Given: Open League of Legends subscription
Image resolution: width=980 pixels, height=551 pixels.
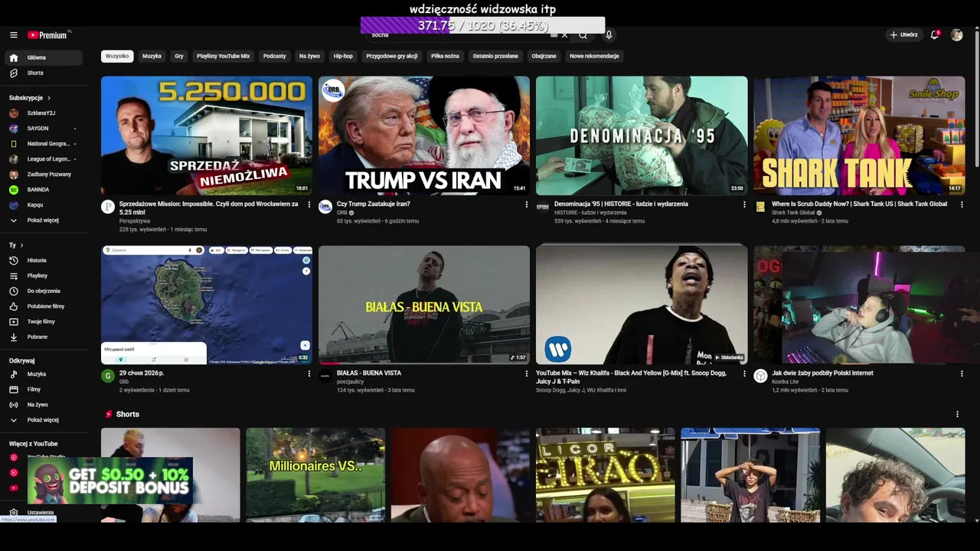Looking at the screenshot, I should (44, 159).
